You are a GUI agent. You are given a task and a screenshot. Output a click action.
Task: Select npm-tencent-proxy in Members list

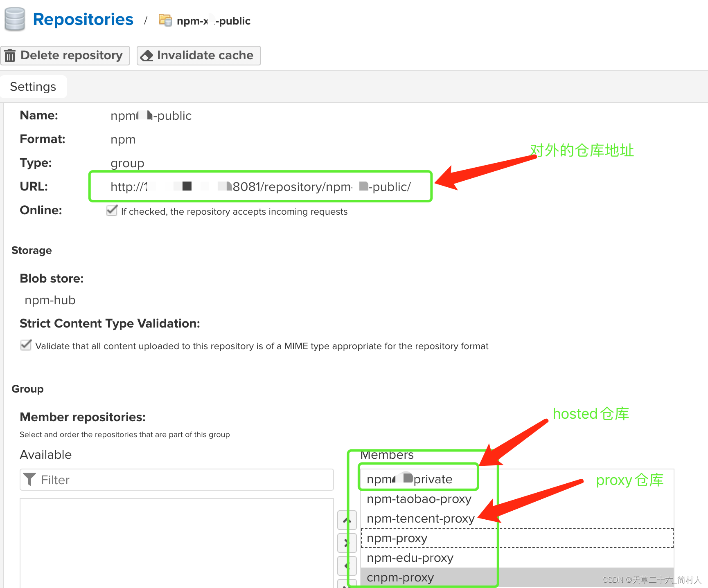[x=517, y=518]
